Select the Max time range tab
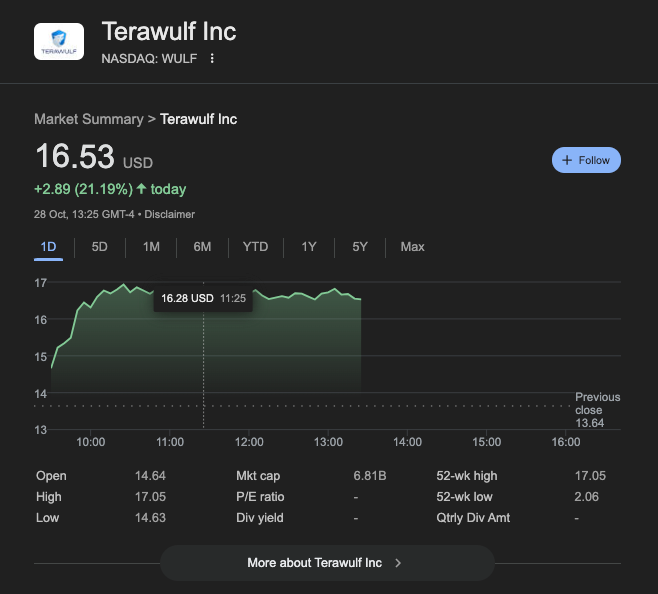Screen dimensions: 658x594 [412, 247]
